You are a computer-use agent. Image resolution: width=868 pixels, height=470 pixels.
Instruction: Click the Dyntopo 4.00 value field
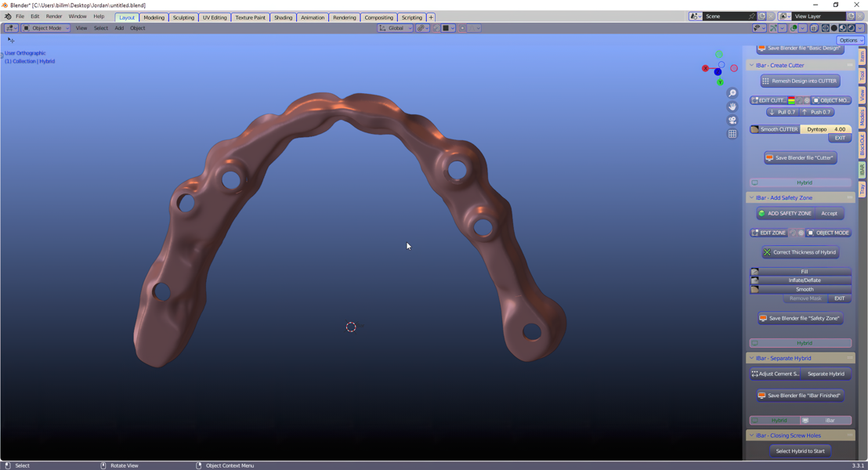[x=826, y=129]
